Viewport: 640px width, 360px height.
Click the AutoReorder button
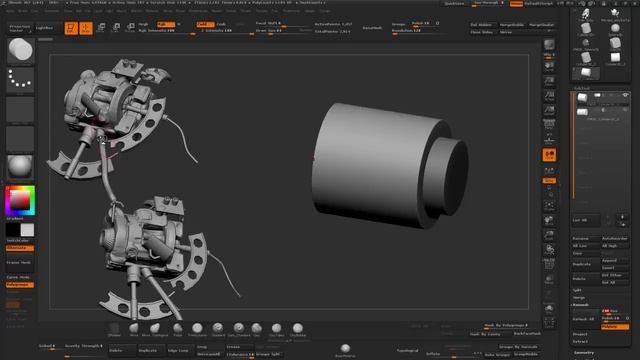615,238
